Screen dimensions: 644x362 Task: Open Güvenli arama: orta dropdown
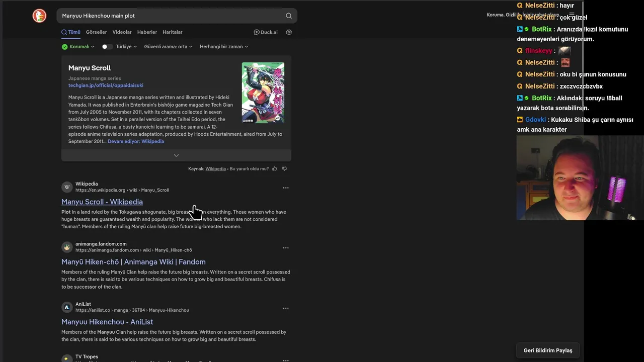pos(168,47)
